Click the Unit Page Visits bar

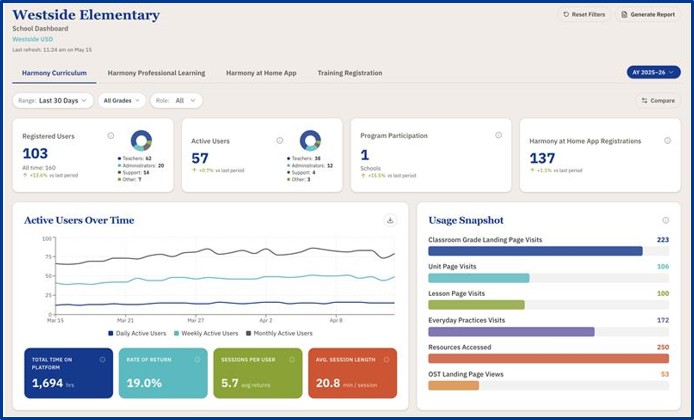tap(479, 278)
